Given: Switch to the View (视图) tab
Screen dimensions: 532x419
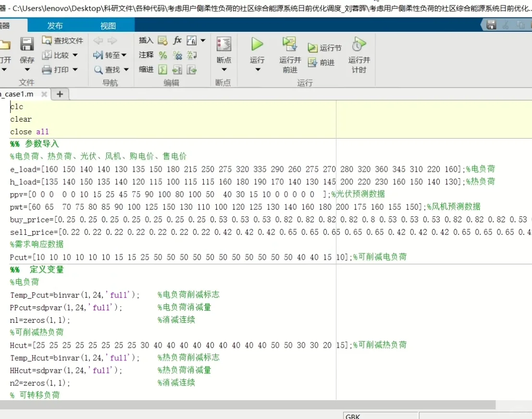Looking at the screenshot, I should point(108,26).
